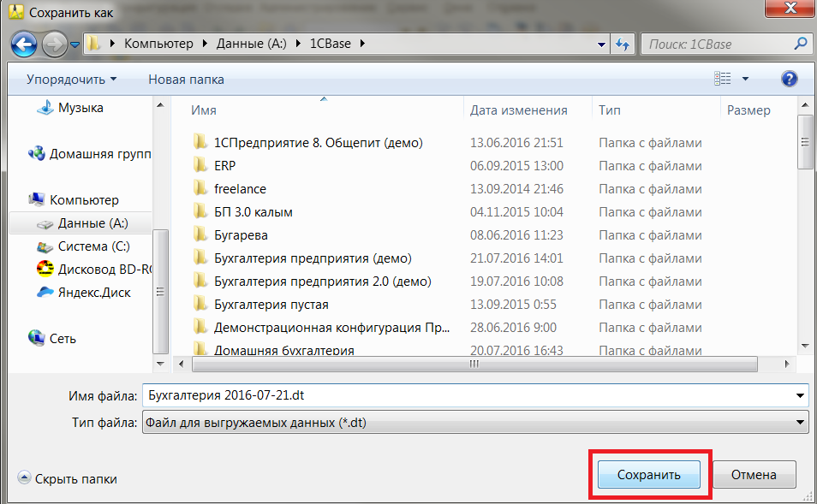Click the search magnifier icon
This screenshot has height=504, width=817.
click(801, 44)
